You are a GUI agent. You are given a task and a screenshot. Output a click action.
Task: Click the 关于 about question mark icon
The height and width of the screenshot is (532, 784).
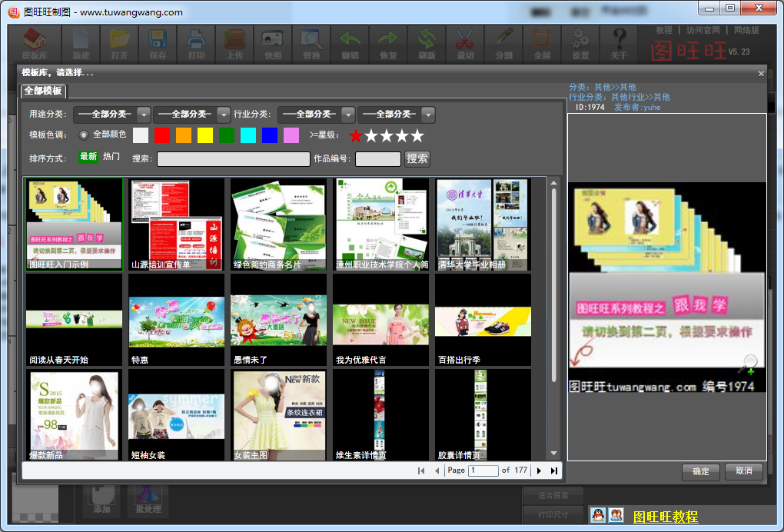(x=619, y=44)
